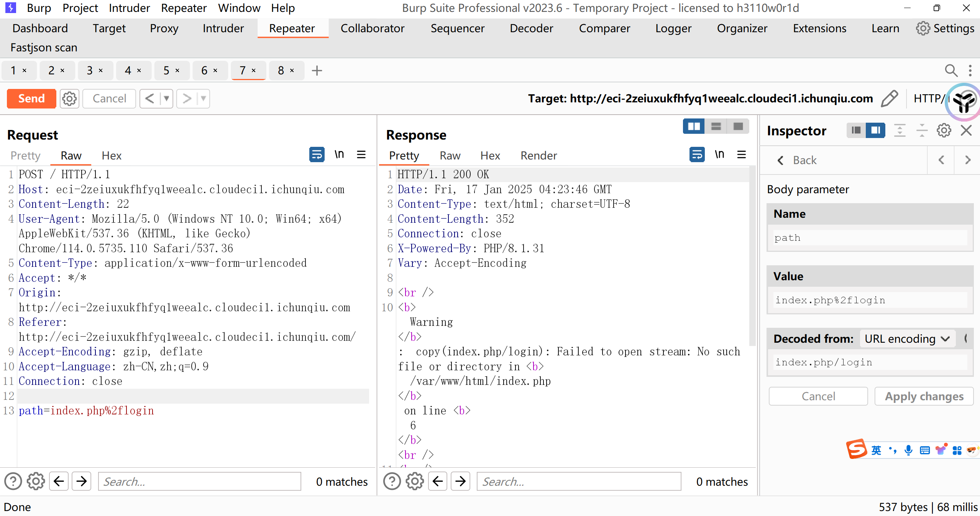Edit the Name field containing path
This screenshot has height=516, width=980.
tap(870, 238)
